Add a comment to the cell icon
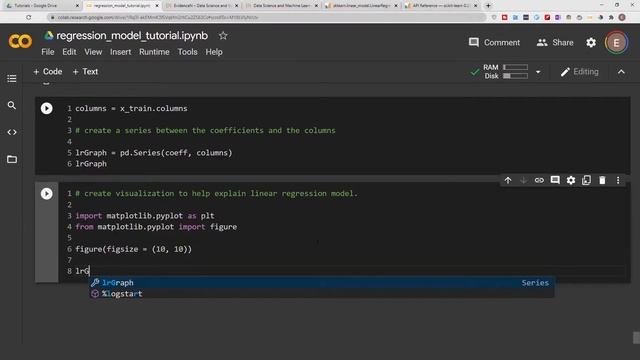 tap(555, 180)
